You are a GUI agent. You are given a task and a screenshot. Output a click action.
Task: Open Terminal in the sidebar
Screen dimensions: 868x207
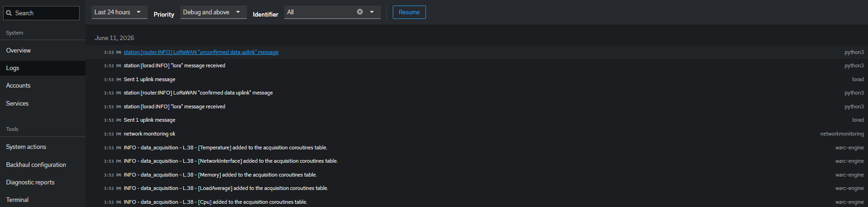tap(43, 200)
